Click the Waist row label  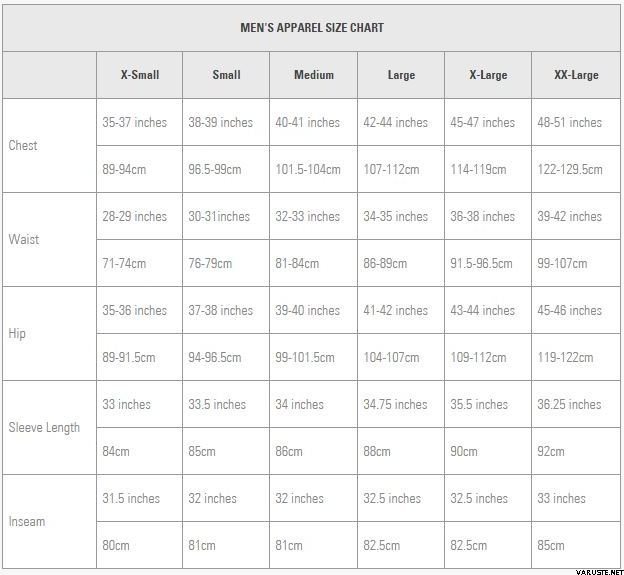point(24,240)
